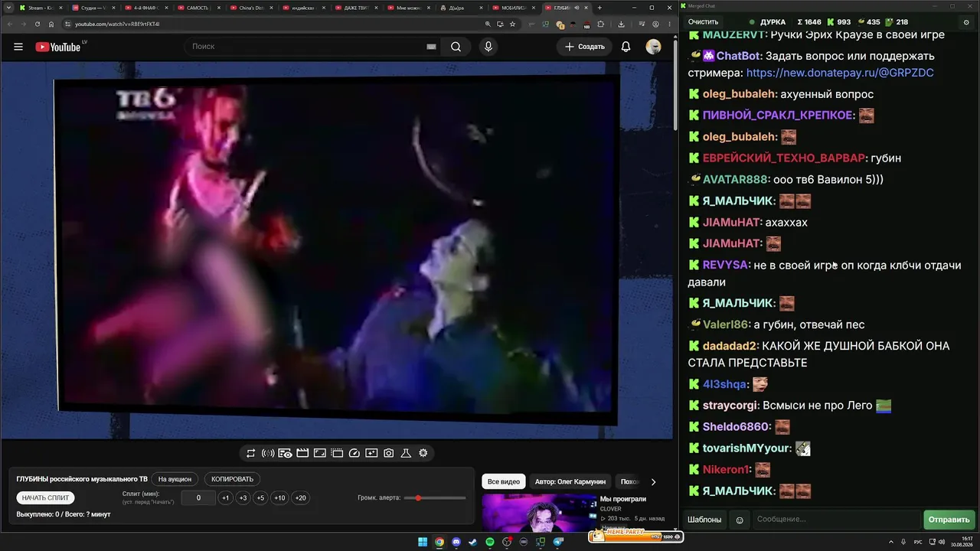The width and height of the screenshot is (980, 551).
Task: Click the card-with-eye icon under the video
Action: click(285, 453)
